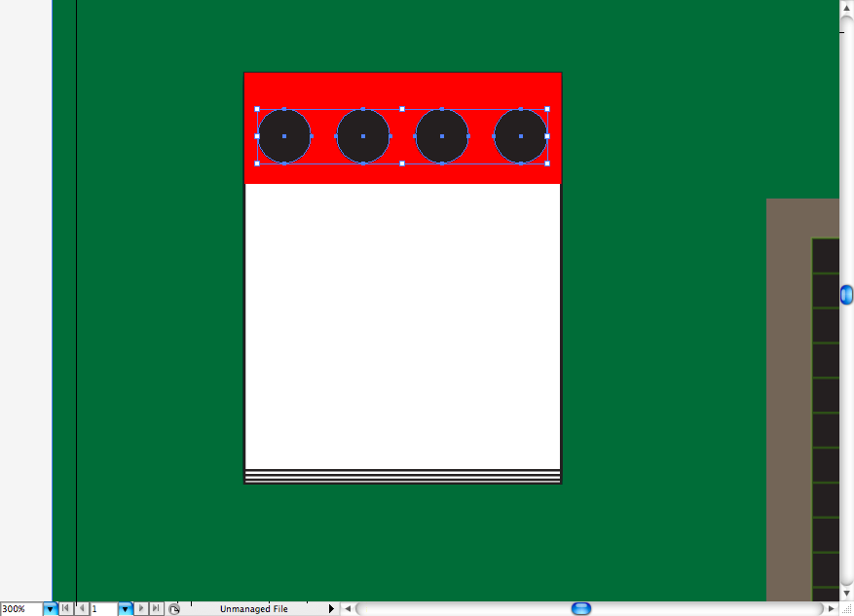Click the Version Cue status icon

[x=173, y=609]
